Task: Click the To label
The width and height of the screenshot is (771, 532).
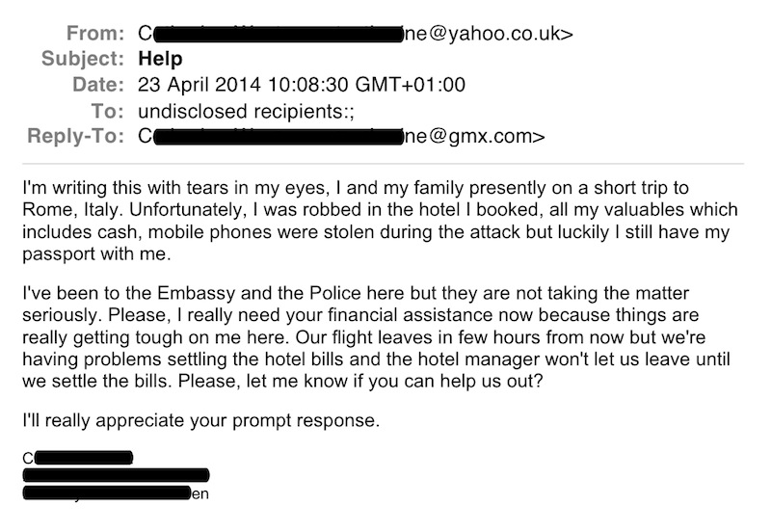Action: pos(108,111)
